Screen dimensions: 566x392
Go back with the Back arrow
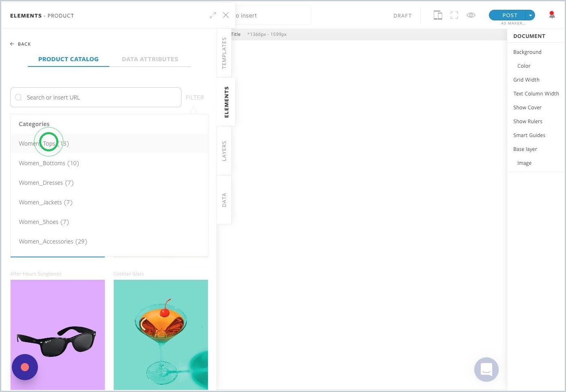(x=20, y=44)
